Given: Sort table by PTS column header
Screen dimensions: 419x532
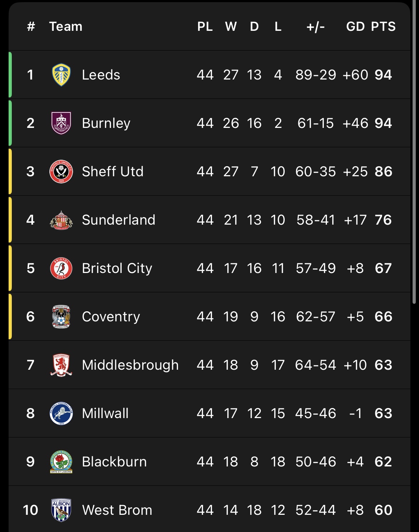Looking at the screenshot, I should tap(383, 27).
